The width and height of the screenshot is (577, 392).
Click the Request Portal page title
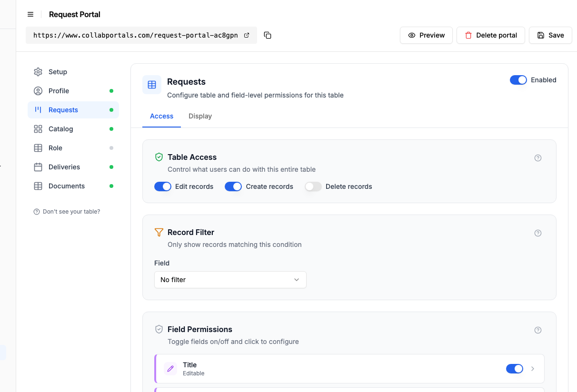pos(75,14)
